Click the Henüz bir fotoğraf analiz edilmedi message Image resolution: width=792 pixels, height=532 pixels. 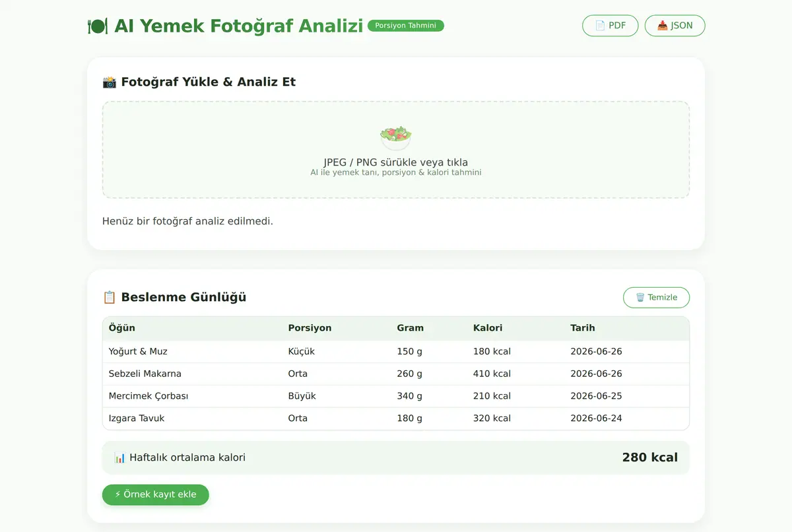[187, 221]
